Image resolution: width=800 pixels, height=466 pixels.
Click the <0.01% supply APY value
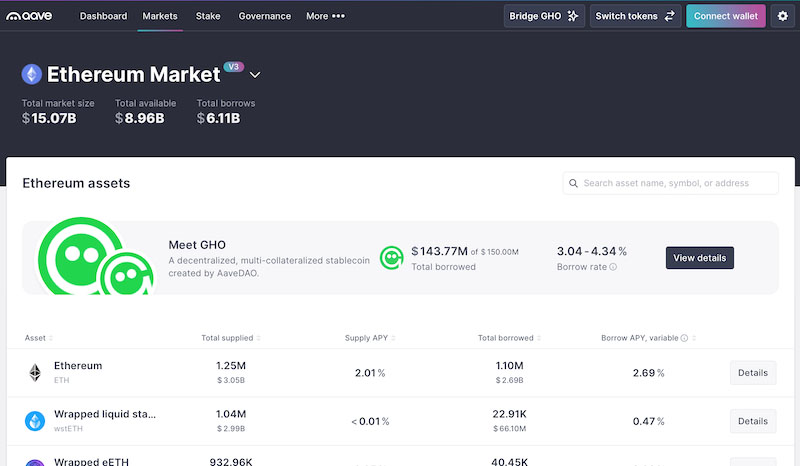(370, 422)
